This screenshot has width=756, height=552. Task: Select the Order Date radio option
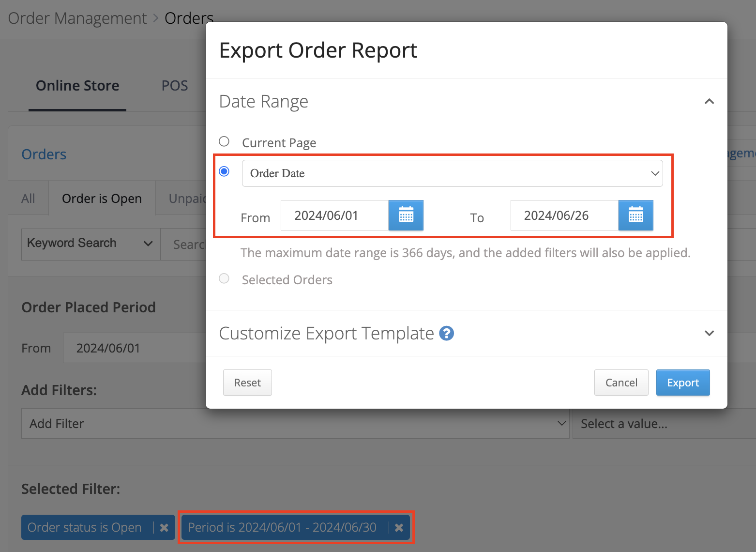pyautogui.click(x=224, y=171)
